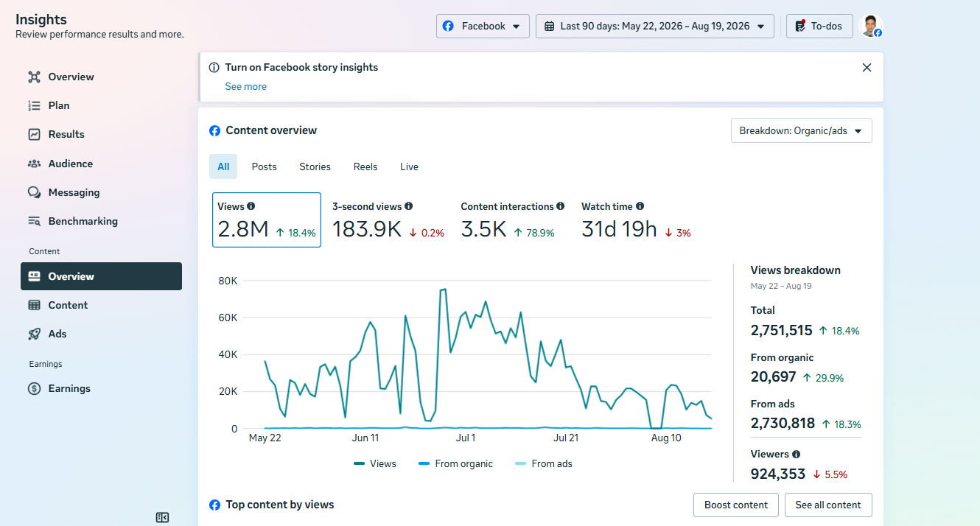Click the info icon beside 3-second views
Screen dimensions: 980x526
click(409, 206)
